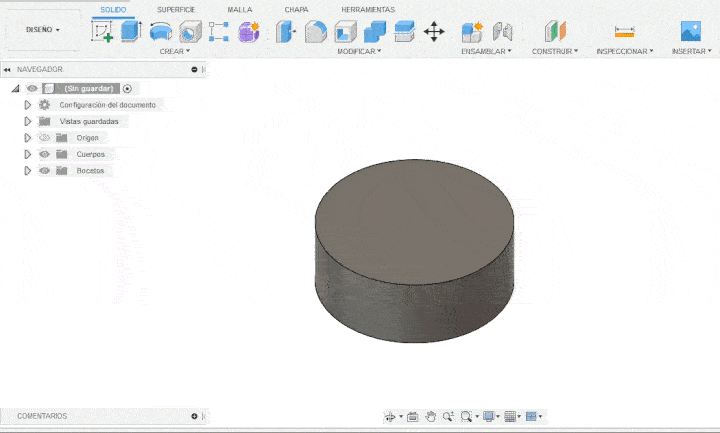Viewport: 720px width, 433px height.
Task: Click the Move/Copy arrows icon
Action: (434, 32)
